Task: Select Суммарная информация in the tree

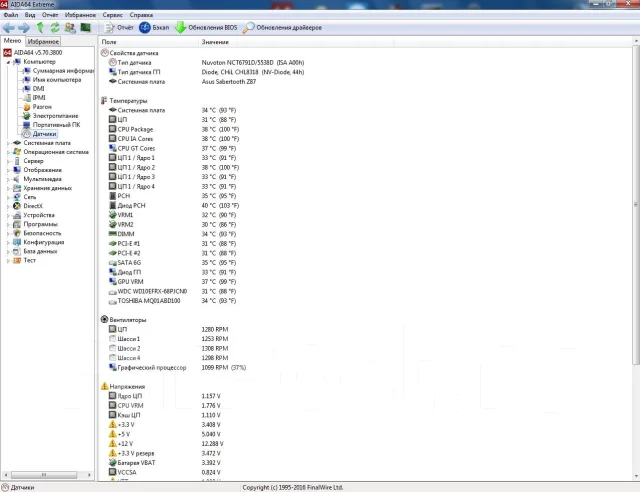Action: pyautogui.click(x=63, y=71)
